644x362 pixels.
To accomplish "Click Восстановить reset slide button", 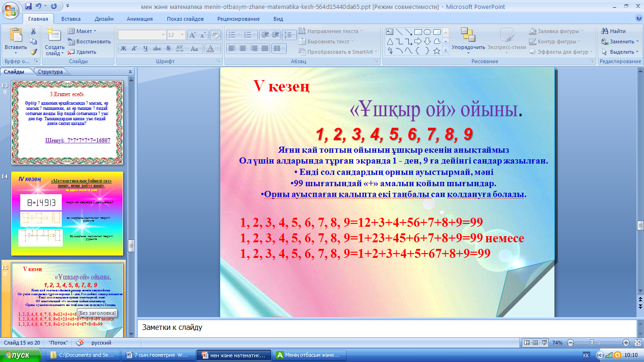I will pos(89,41).
